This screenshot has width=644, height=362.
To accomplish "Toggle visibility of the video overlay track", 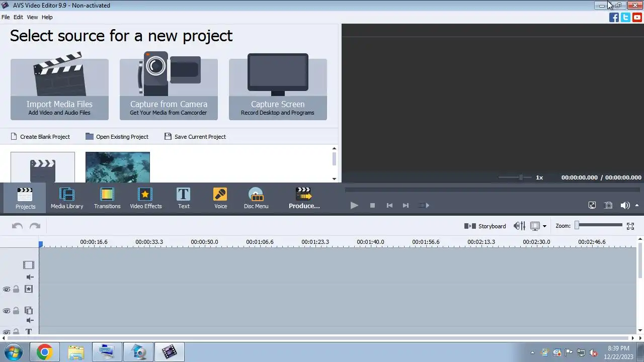I will click(x=7, y=311).
